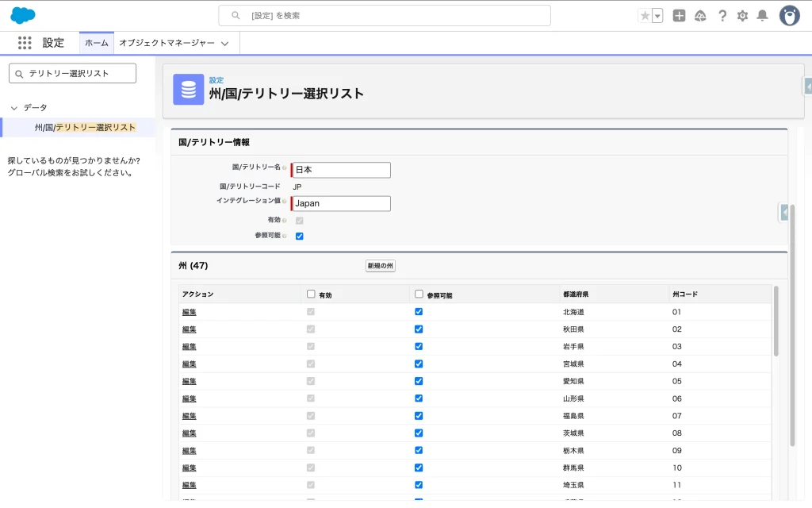This screenshot has width=812, height=508.
Task: Open the Setup gear icon menu
Action: pyautogui.click(x=742, y=16)
